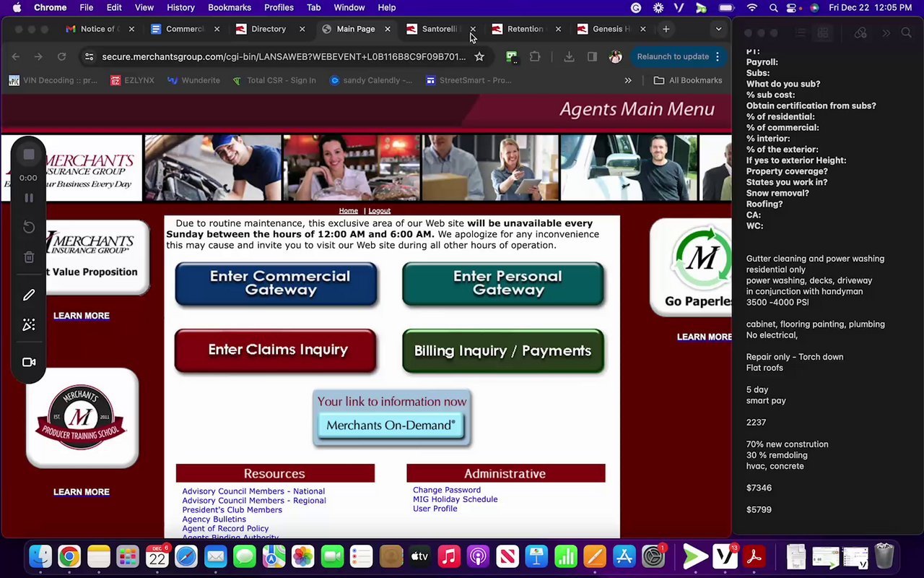Open President's Club Members link
Image resolution: width=924 pixels, height=578 pixels.
tap(232, 510)
